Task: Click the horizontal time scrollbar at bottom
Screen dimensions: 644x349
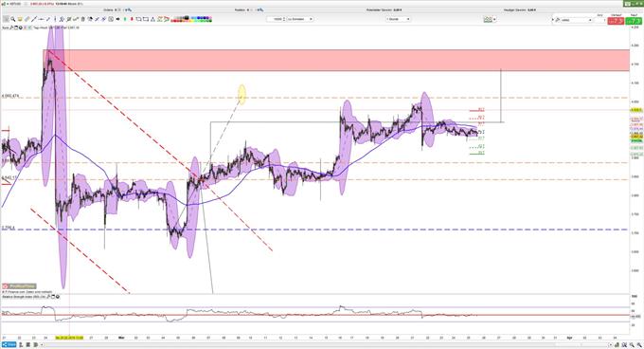Action: 329,344
